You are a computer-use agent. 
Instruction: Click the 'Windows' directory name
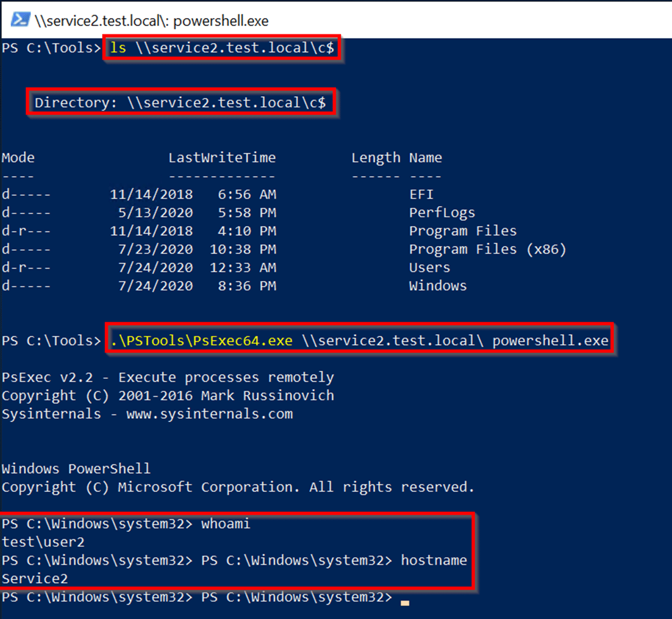click(438, 286)
